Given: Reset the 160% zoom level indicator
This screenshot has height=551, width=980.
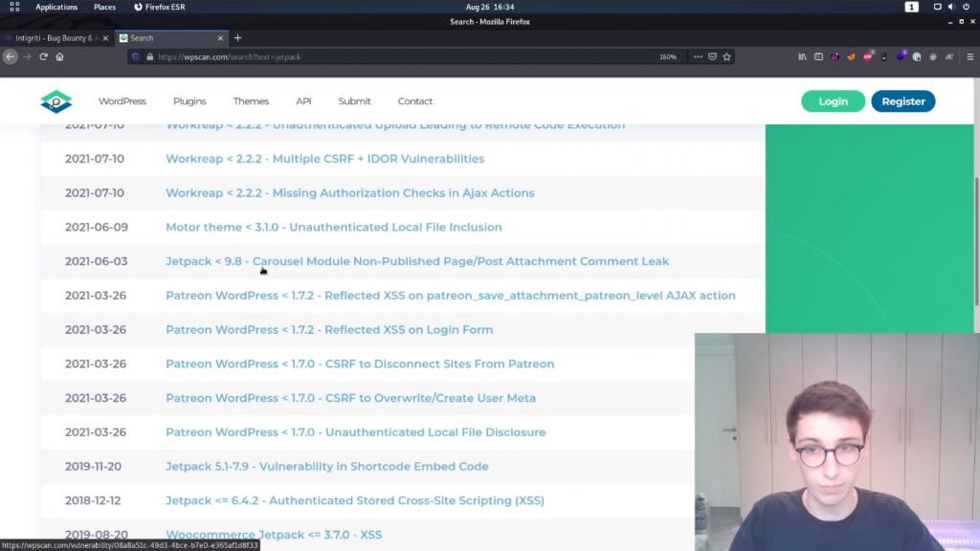Looking at the screenshot, I should tap(667, 56).
